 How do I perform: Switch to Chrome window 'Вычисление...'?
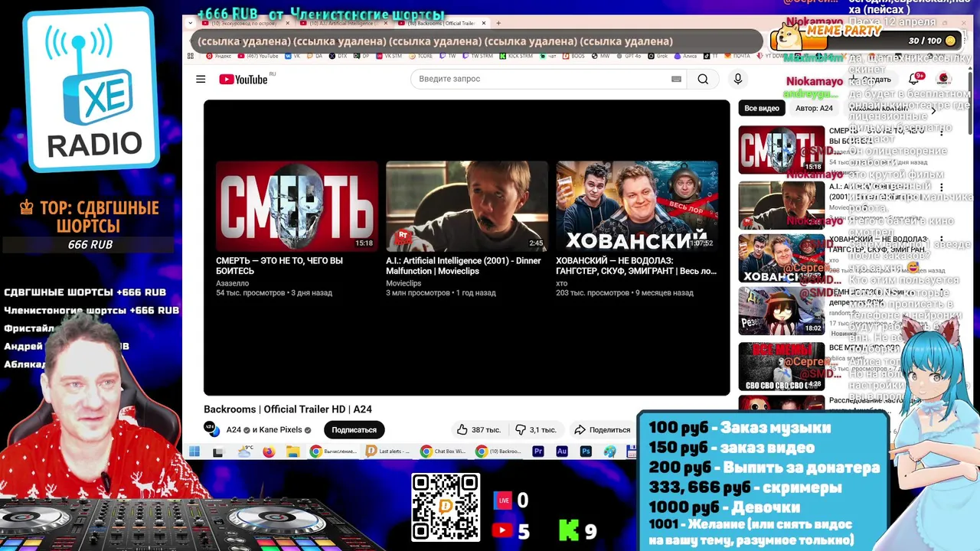point(333,452)
